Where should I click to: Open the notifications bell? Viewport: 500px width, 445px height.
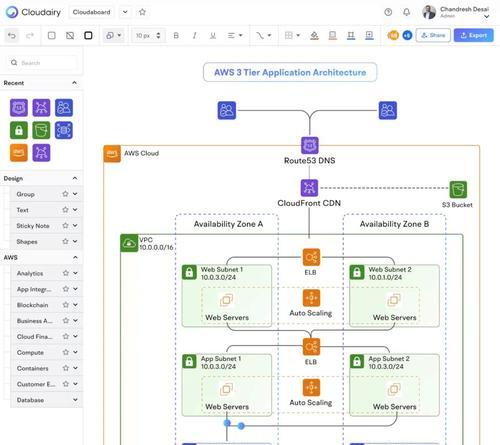(406, 12)
